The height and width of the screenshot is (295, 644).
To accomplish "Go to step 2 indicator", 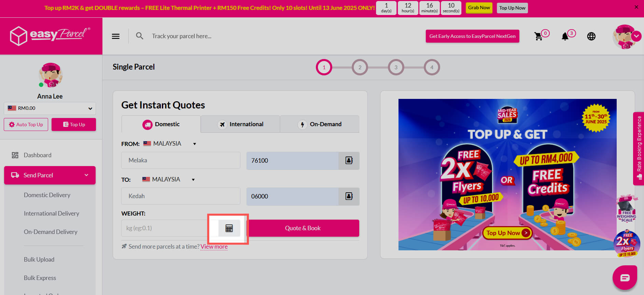I will coord(360,67).
